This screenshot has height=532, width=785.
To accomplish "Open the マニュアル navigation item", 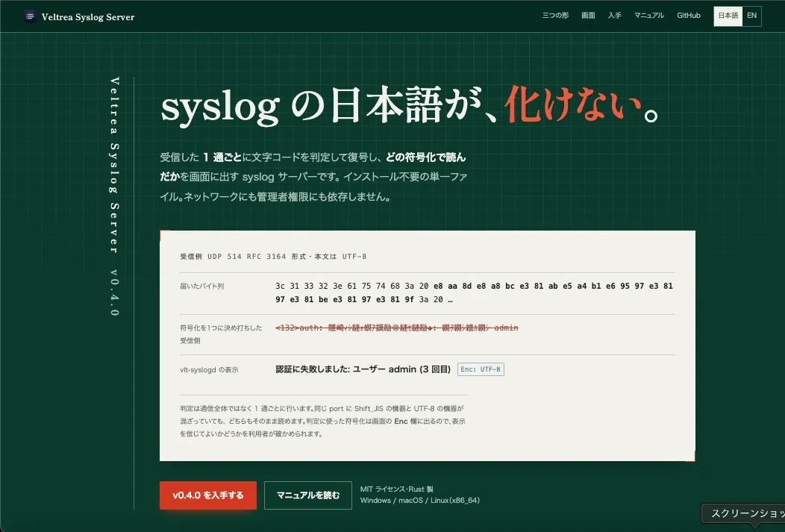I will (x=649, y=16).
